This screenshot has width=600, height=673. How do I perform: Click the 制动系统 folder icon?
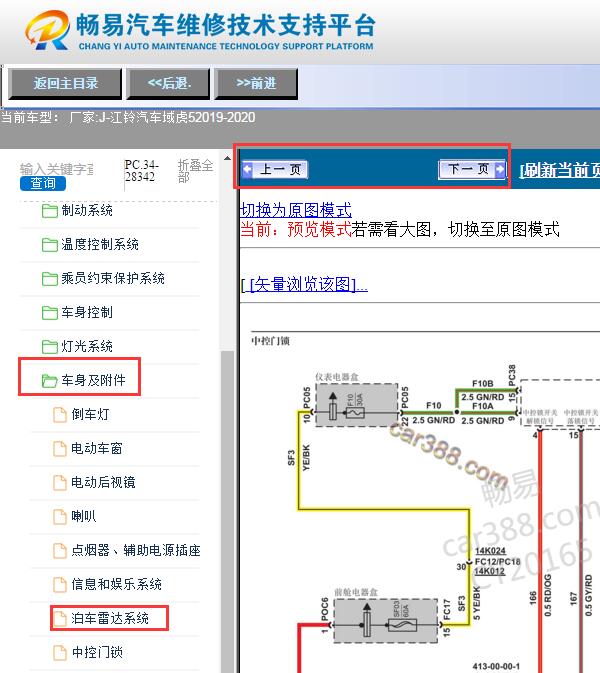(50, 211)
